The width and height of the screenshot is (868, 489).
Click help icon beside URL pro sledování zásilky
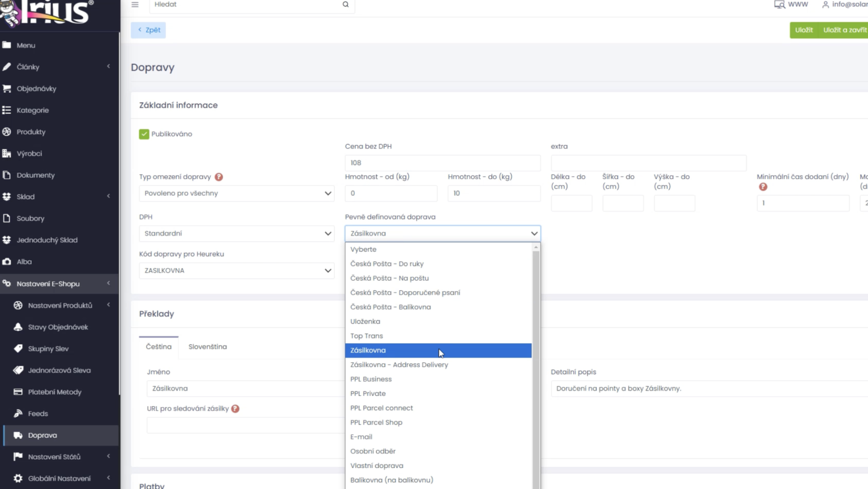tap(235, 408)
